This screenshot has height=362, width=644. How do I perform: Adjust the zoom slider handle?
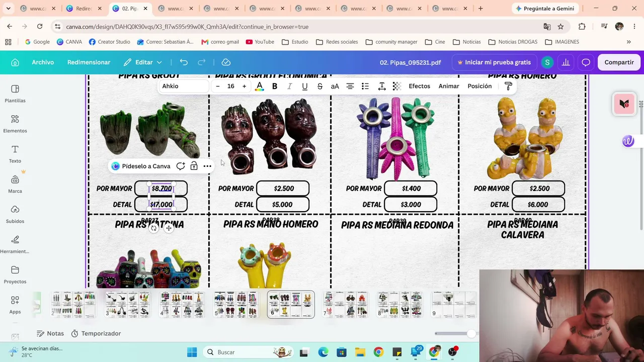(x=471, y=333)
